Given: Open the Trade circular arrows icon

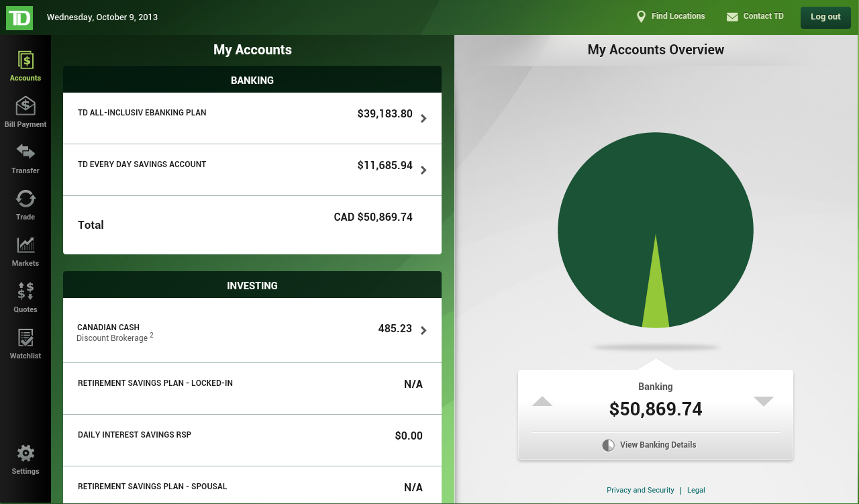Looking at the screenshot, I should [x=26, y=199].
